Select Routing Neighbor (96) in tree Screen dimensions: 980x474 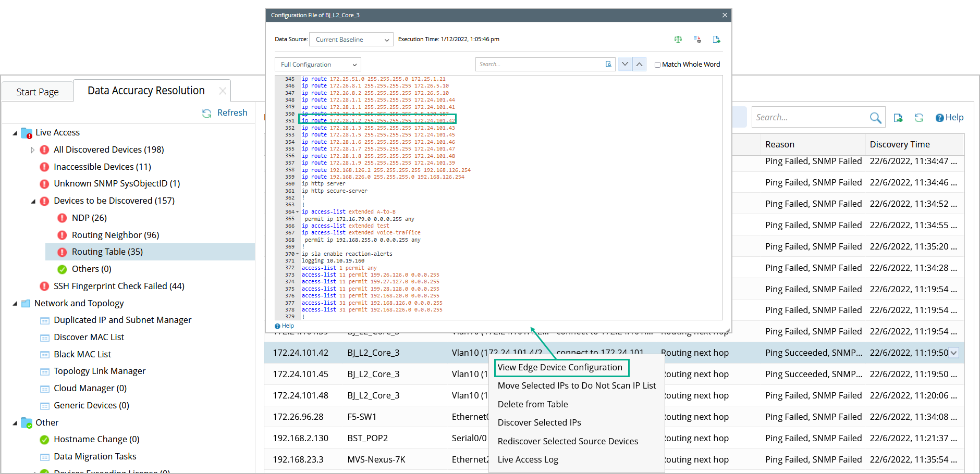click(x=115, y=235)
